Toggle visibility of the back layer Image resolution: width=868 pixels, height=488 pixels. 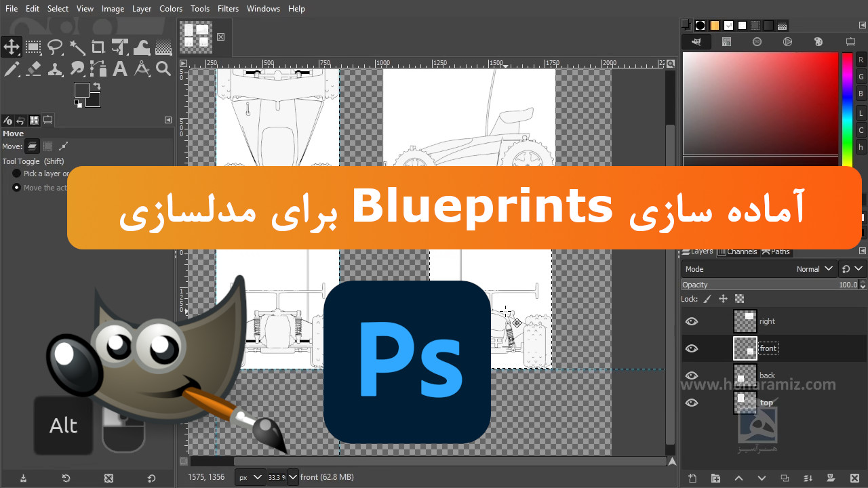pos(692,375)
